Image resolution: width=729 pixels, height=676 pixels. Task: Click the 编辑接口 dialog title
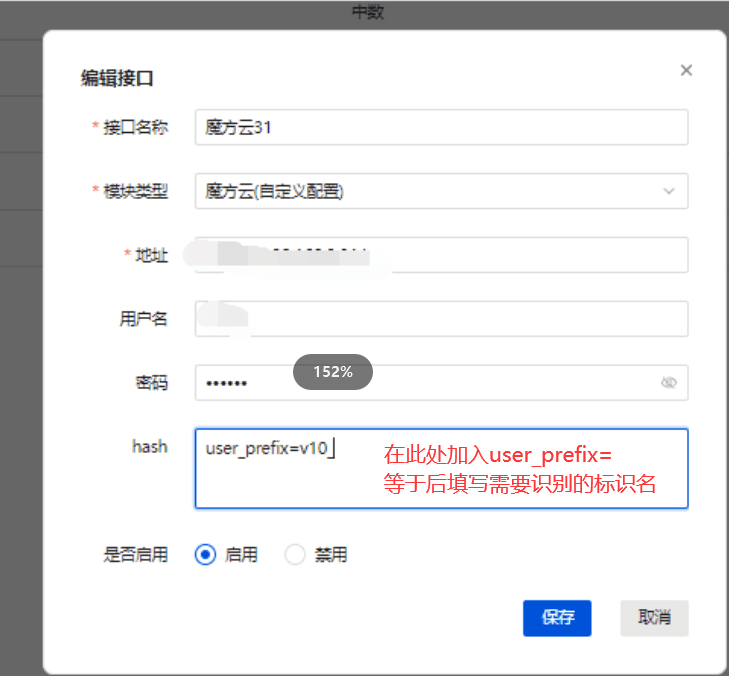pos(117,78)
